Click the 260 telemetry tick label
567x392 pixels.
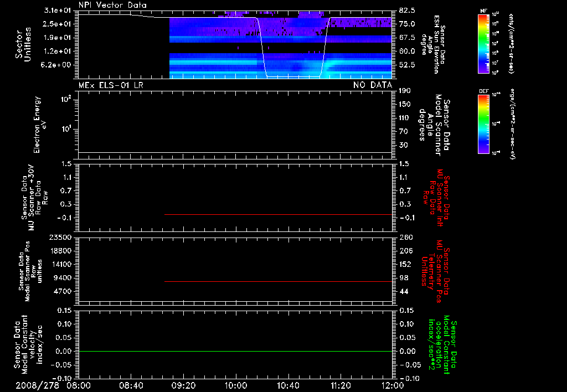(x=406, y=237)
